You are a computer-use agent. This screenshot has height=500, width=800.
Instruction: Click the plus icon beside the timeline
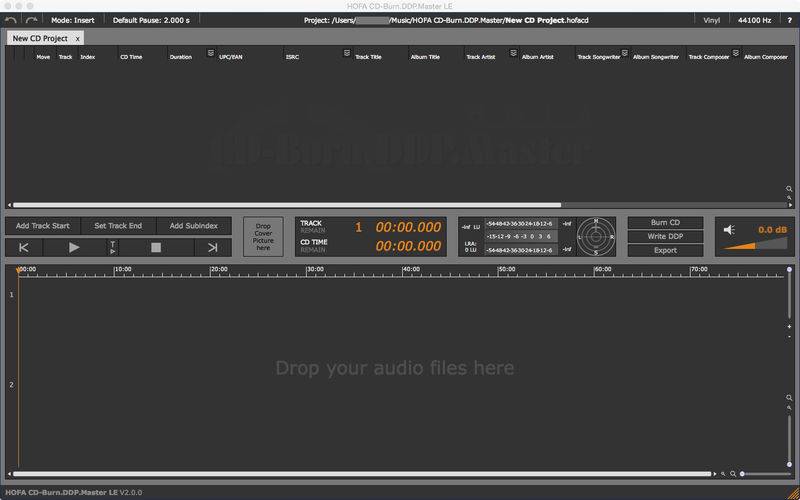pyautogui.click(x=789, y=327)
